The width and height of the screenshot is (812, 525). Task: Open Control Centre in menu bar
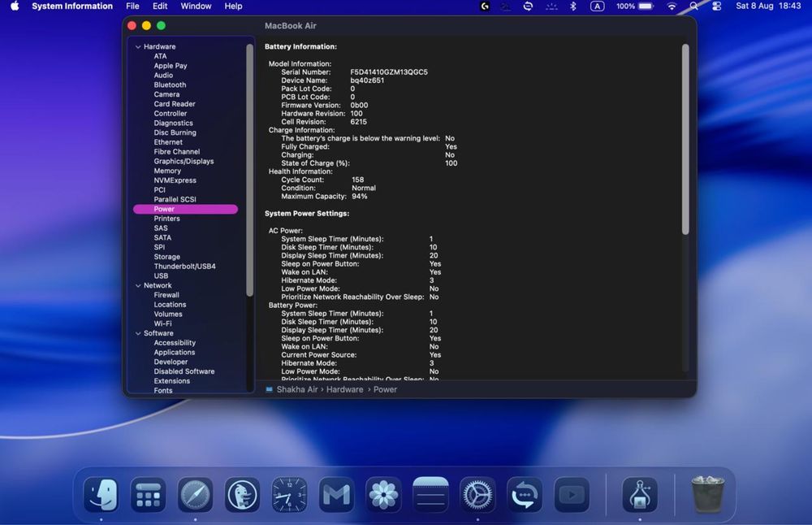(x=717, y=7)
